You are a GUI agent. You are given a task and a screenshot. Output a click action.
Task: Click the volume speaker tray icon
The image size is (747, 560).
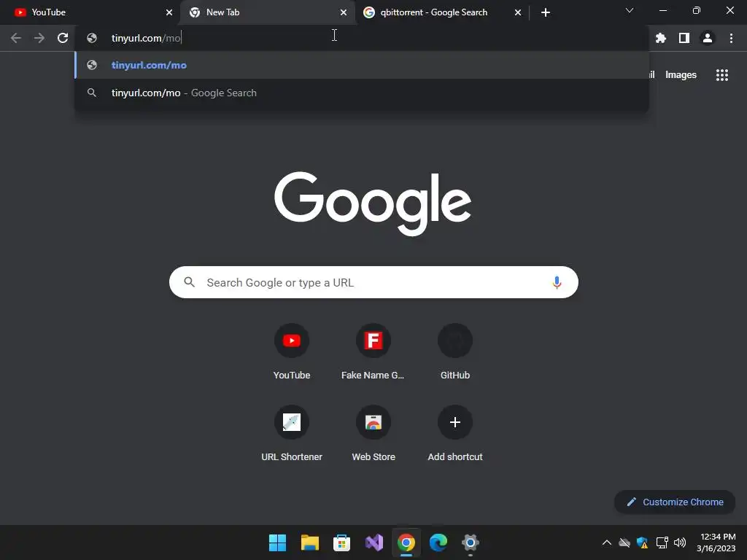(680, 542)
